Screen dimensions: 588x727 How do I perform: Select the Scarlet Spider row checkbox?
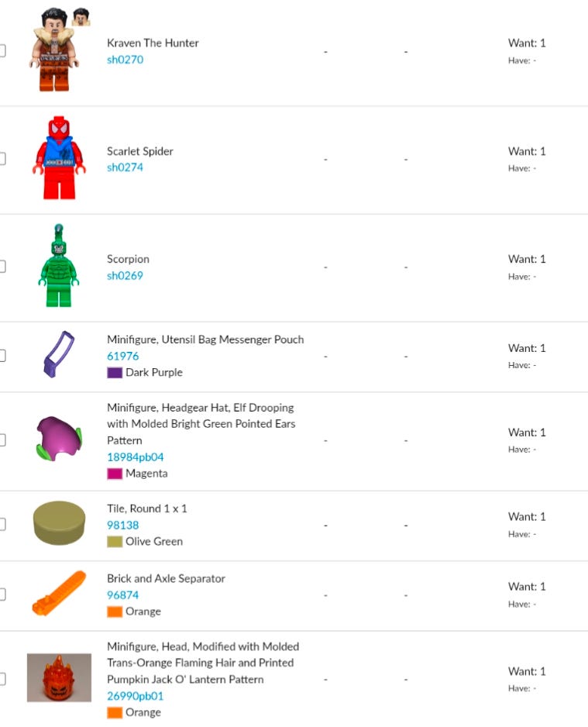2,159
